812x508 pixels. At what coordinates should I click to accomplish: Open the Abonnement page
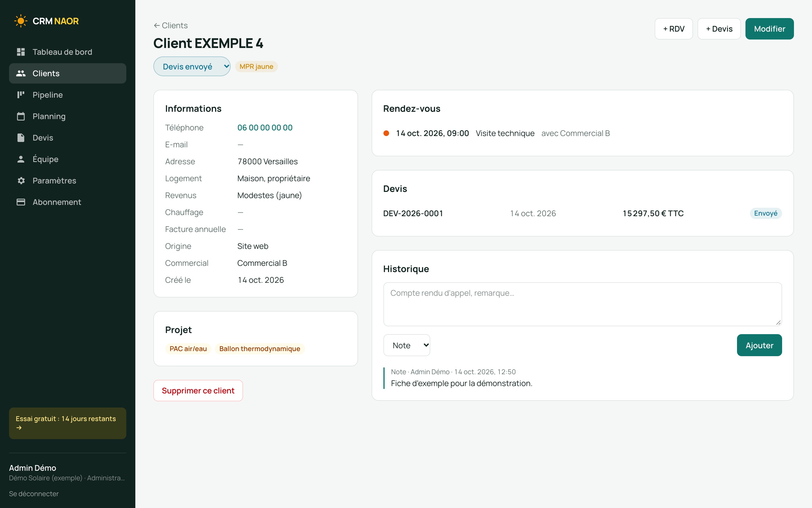pyautogui.click(x=67, y=202)
